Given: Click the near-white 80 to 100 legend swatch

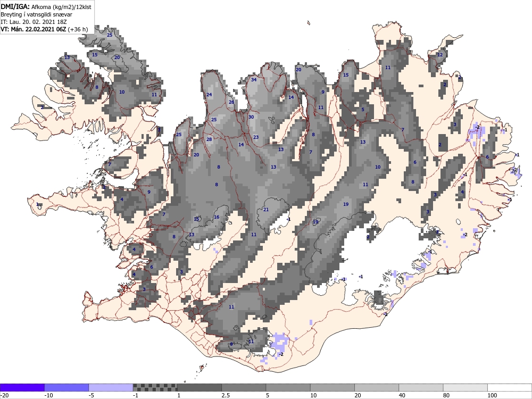Looking at the screenshot, I should tap(465, 387).
